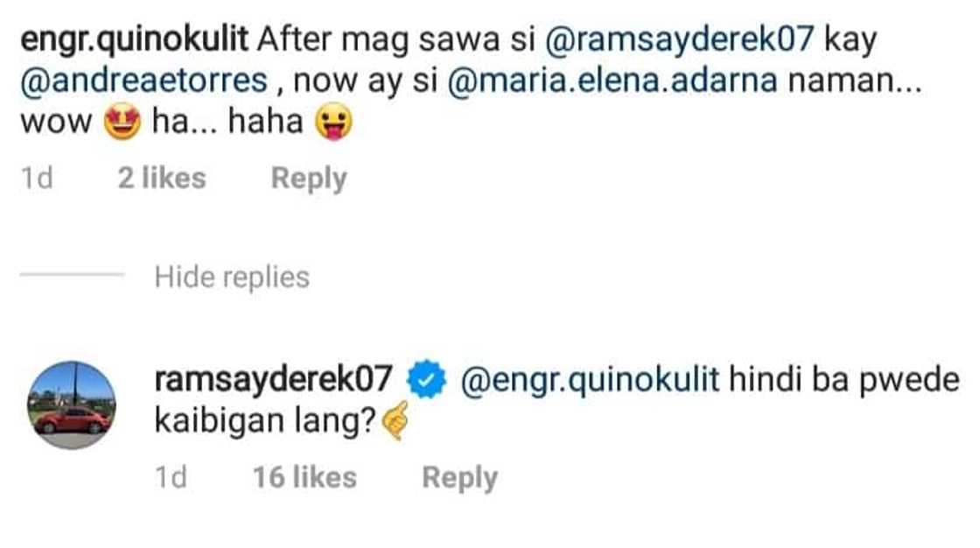
Task: View the 2 likes on the top comment
Action: 162,179
